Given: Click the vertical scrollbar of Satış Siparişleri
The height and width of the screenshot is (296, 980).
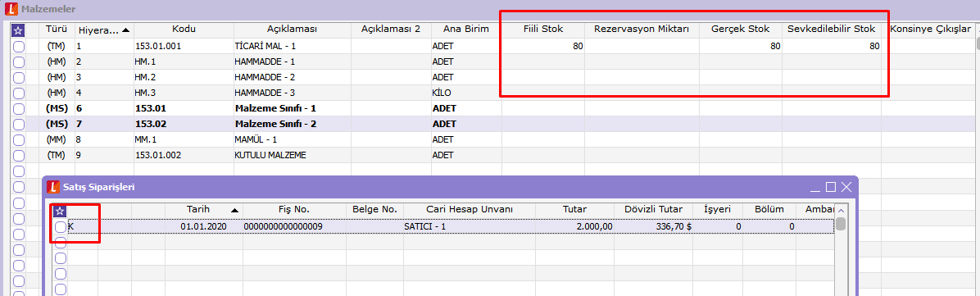Looking at the screenshot, I should coord(842,250).
